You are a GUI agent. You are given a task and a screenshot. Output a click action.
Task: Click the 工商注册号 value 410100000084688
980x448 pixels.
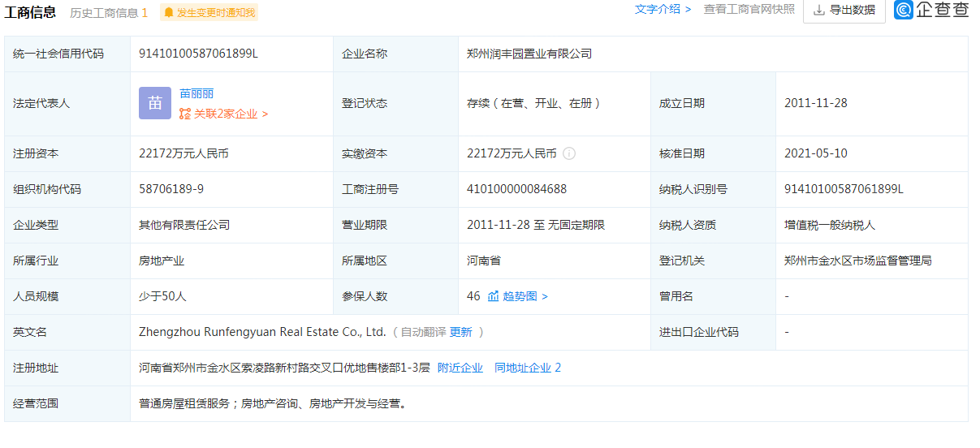516,189
